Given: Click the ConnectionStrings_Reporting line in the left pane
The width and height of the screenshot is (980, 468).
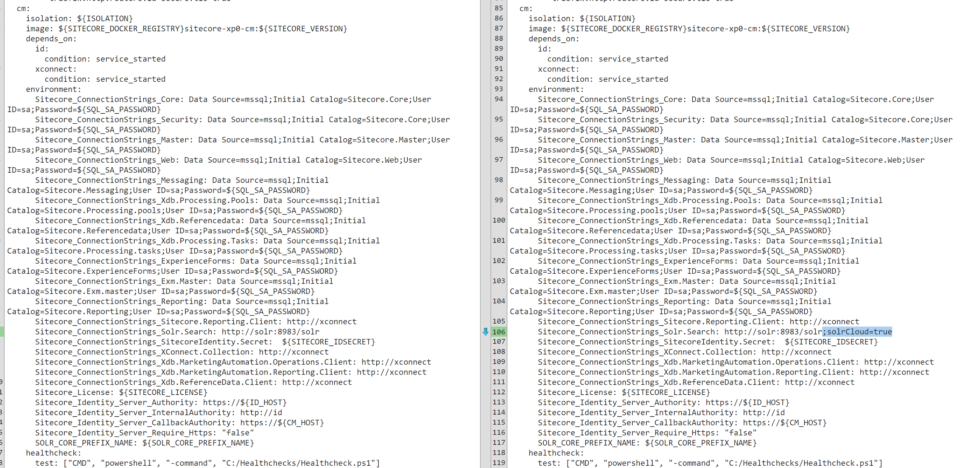Looking at the screenshot, I should click(x=168, y=307).
